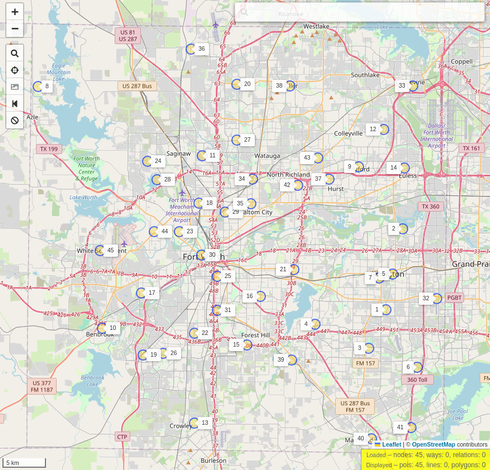
Task: Select map marker number 38
Action: [x=290, y=86]
